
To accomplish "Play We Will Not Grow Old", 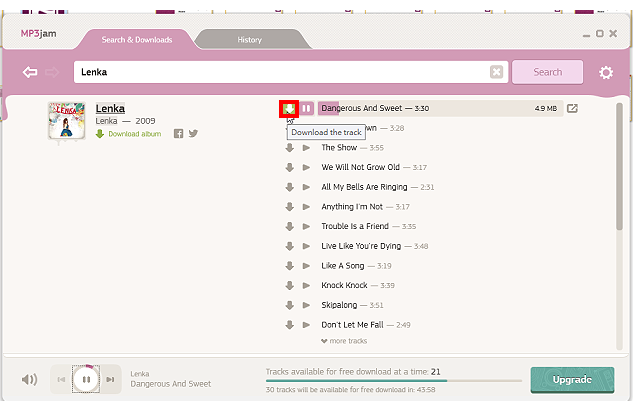I will click(306, 167).
